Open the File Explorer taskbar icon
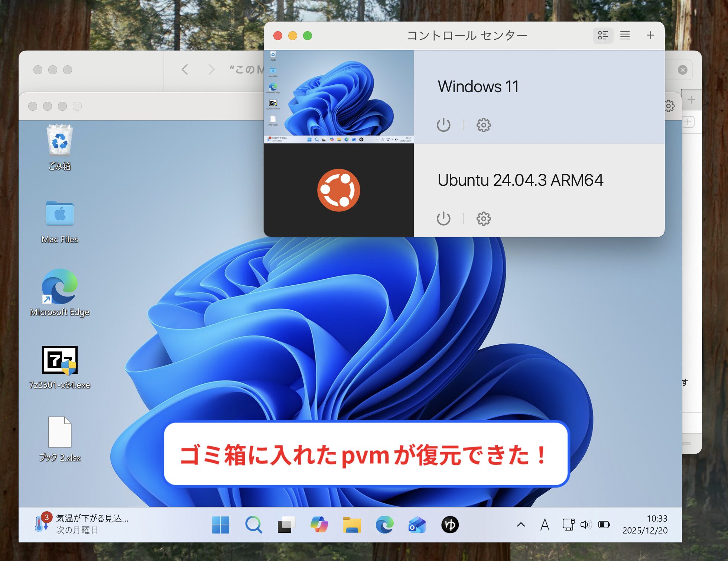 pos(351,525)
